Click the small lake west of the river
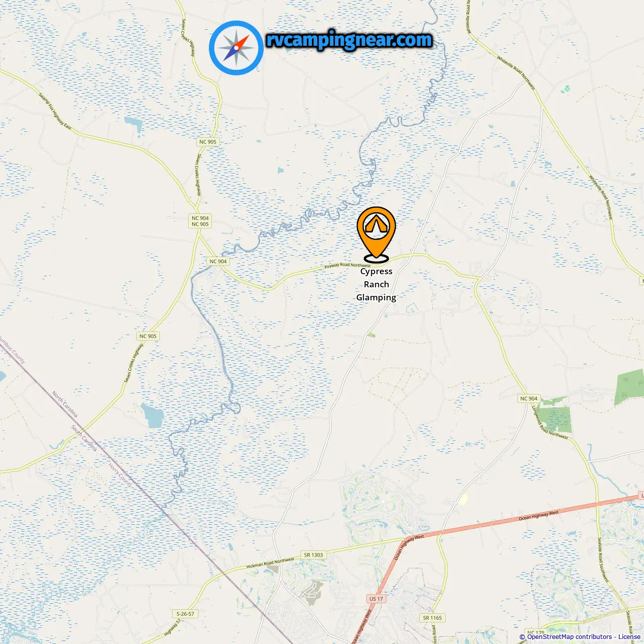This screenshot has width=644, height=644. pyautogui.click(x=152, y=415)
